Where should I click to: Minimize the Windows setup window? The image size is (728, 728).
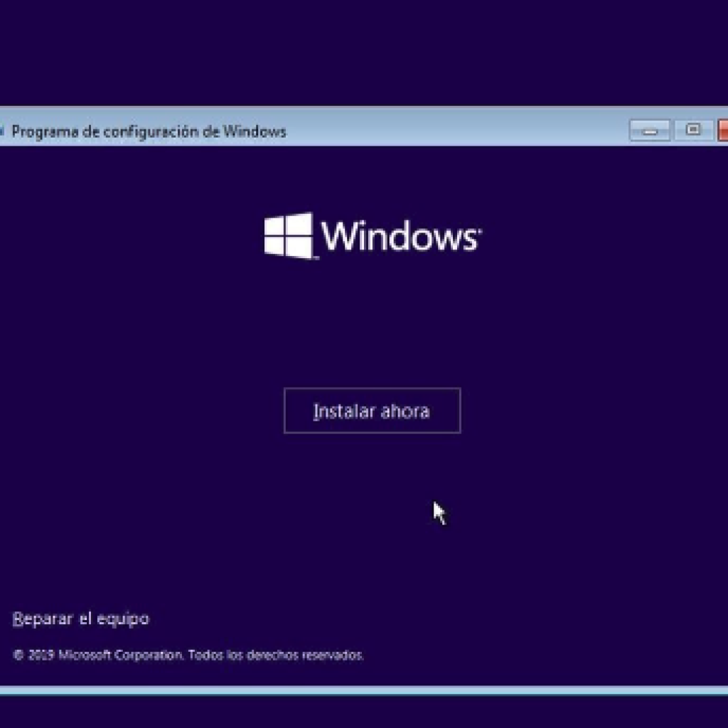click(x=649, y=131)
